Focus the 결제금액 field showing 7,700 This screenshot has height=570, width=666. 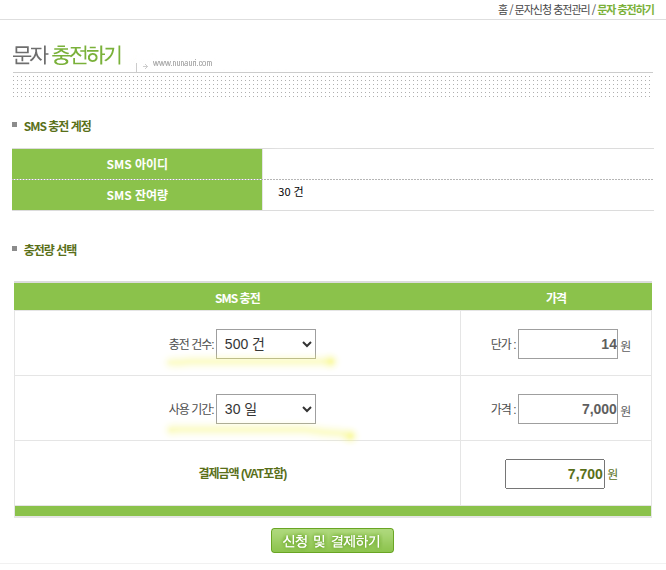tap(555, 474)
